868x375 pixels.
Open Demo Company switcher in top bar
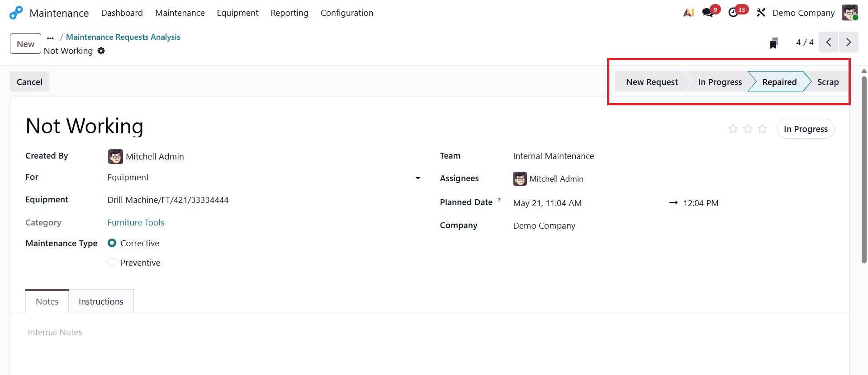803,13
